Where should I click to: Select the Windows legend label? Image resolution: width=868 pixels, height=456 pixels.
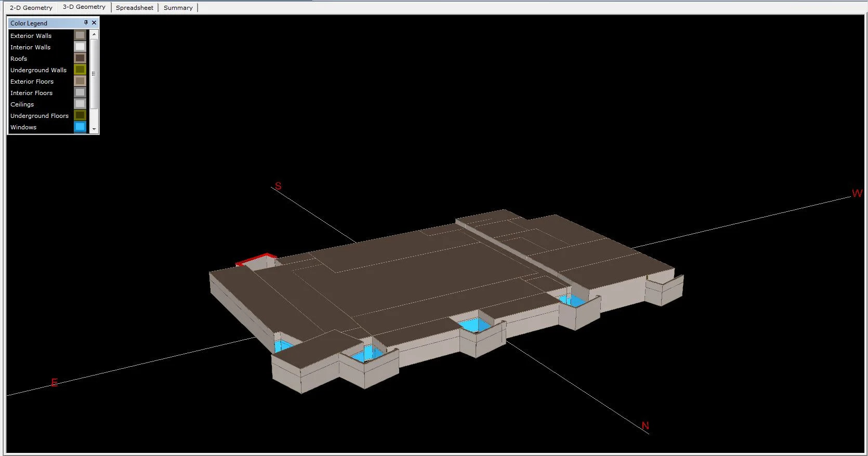(x=23, y=127)
